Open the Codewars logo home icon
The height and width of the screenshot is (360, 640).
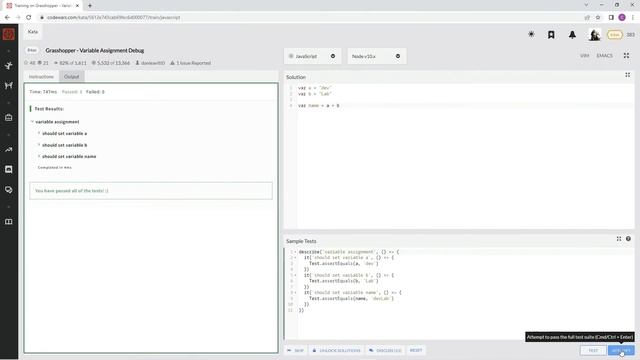(x=9, y=34)
